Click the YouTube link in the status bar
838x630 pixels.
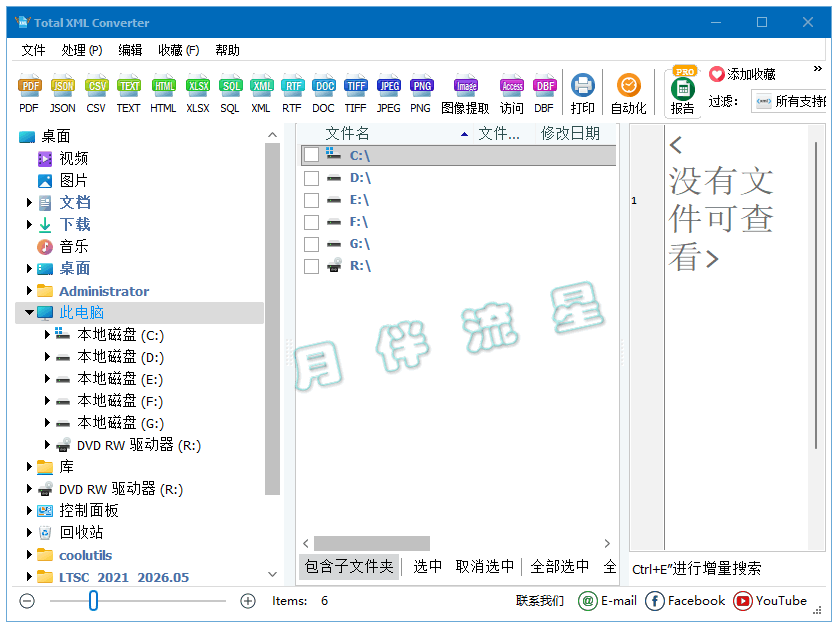click(x=771, y=601)
